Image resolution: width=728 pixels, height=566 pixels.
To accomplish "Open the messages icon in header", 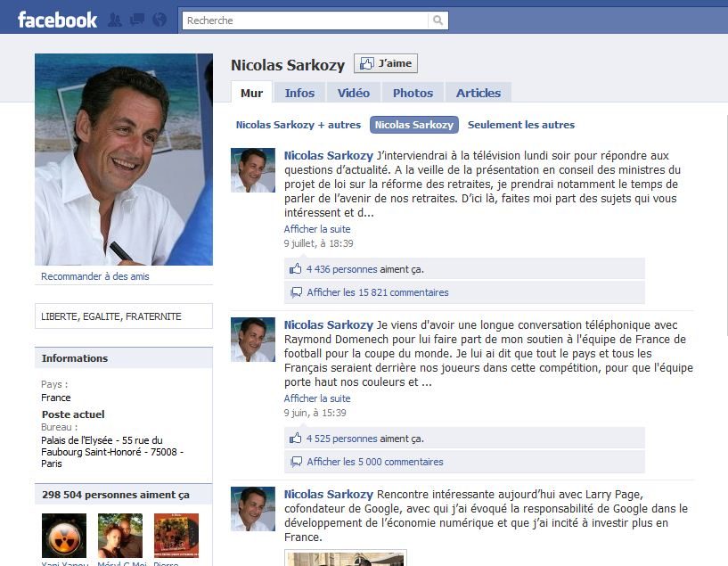I will [x=137, y=20].
